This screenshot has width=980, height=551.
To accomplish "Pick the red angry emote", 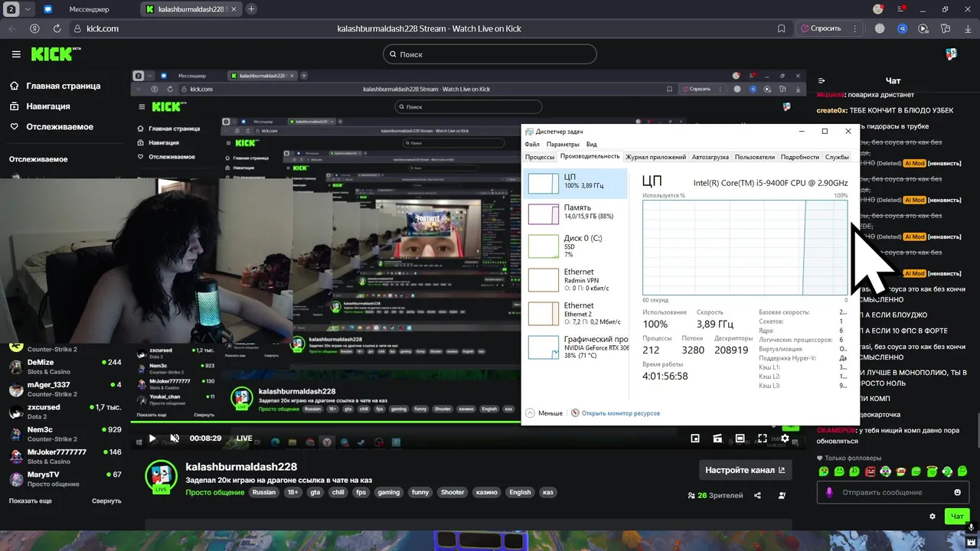I will point(870,471).
